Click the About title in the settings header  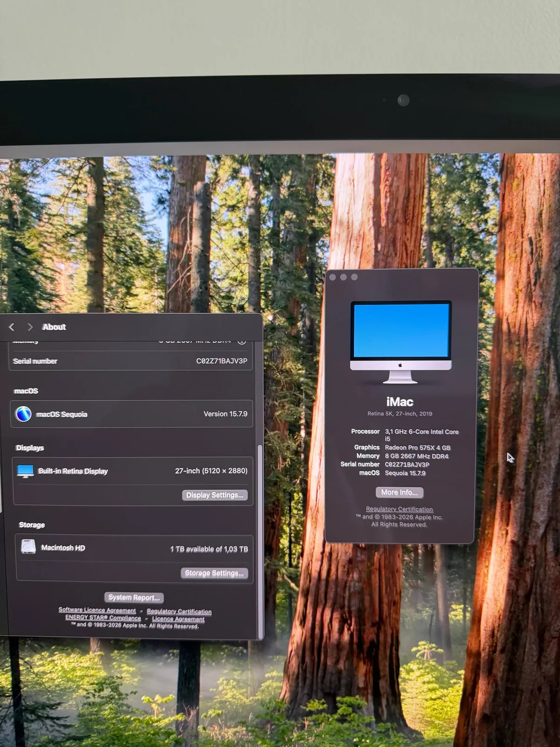(54, 327)
